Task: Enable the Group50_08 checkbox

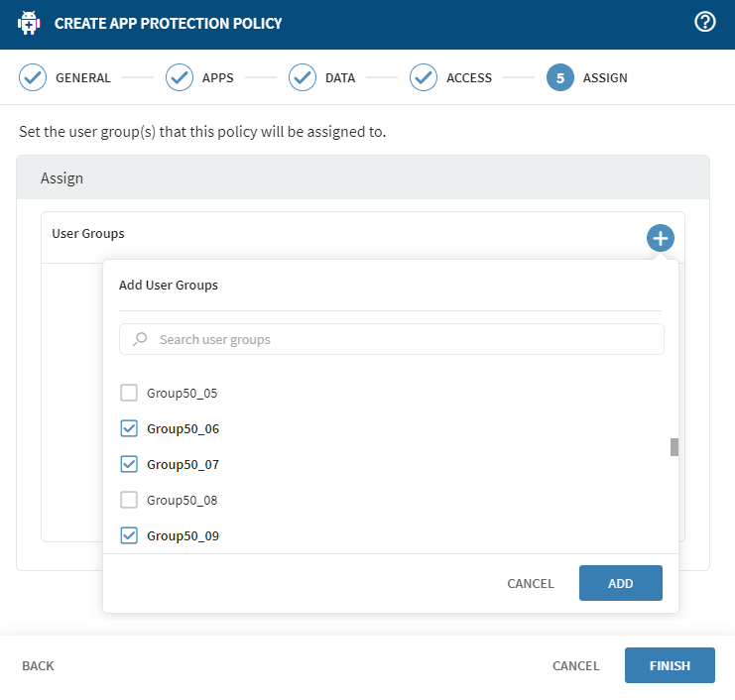Action: coord(129,500)
